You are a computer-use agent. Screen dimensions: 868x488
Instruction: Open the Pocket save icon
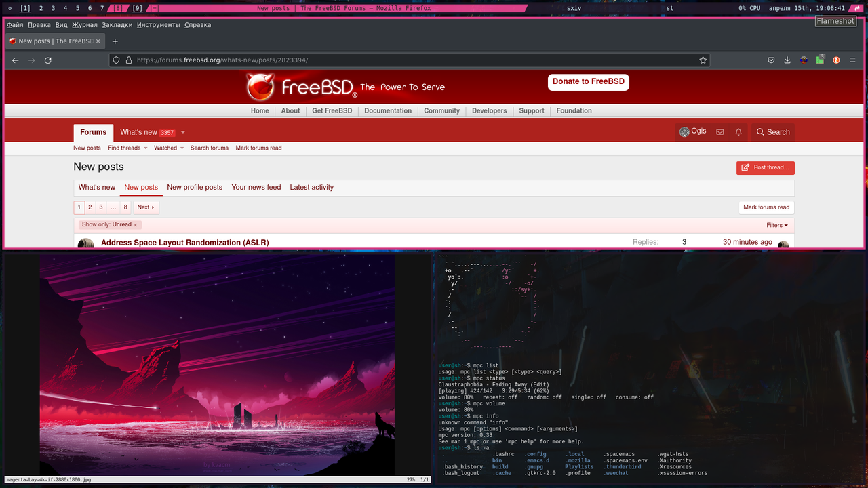tap(771, 60)
